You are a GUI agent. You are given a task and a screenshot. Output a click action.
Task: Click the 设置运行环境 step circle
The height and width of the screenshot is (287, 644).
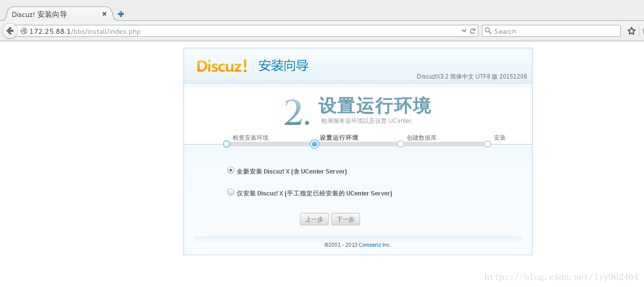click(314, 144)
